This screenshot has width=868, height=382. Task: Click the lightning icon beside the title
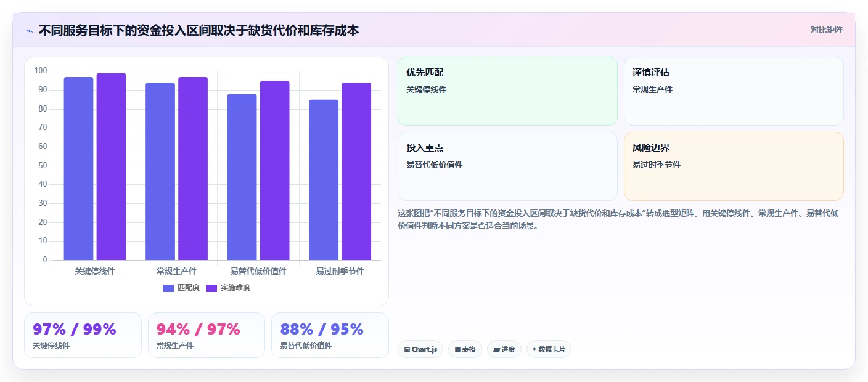[30, 31]
